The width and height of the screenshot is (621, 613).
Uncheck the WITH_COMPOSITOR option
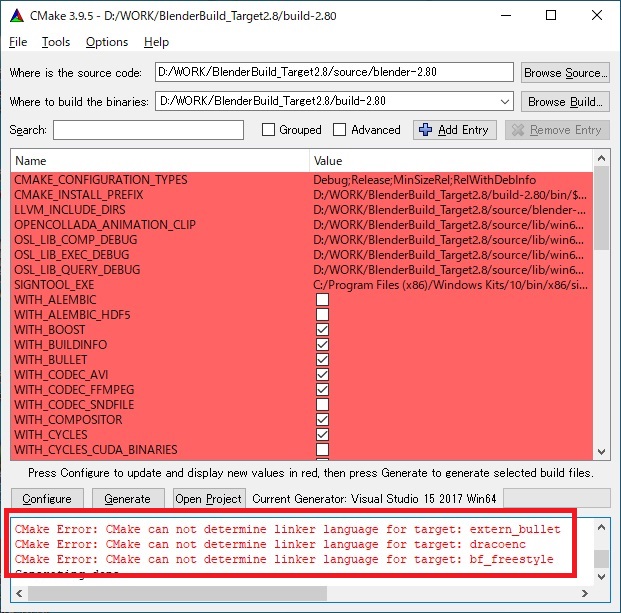(322, 420)
